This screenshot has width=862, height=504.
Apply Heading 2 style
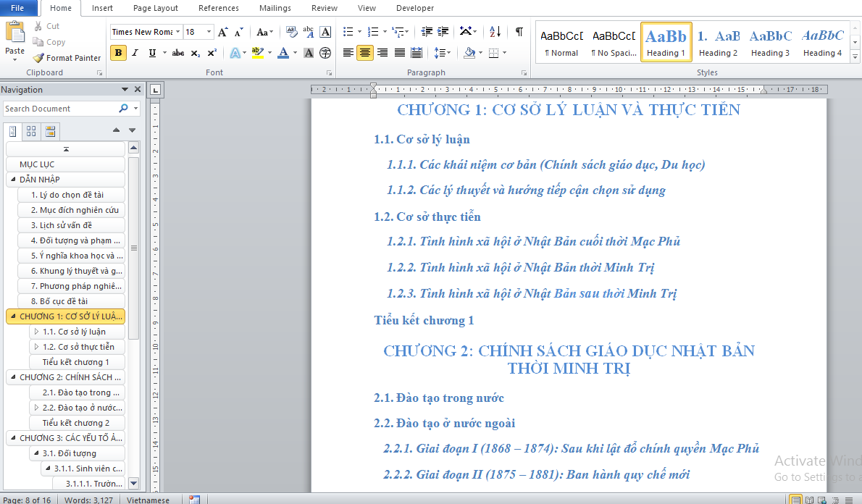pyautogui.click(x=718, y=42)
